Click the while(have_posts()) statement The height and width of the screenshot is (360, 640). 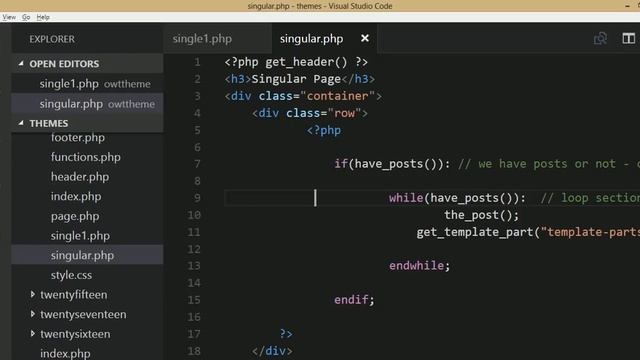(x=457, y=198)
